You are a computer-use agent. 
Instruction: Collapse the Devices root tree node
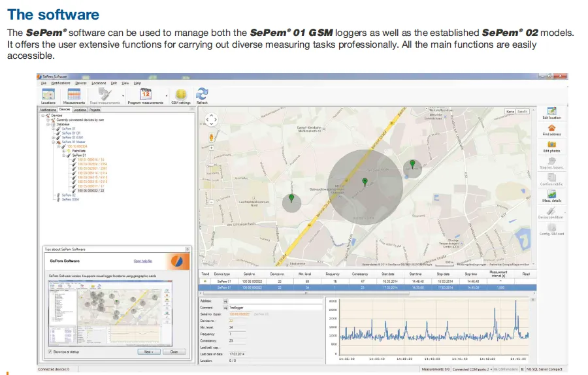pos(44,116)
